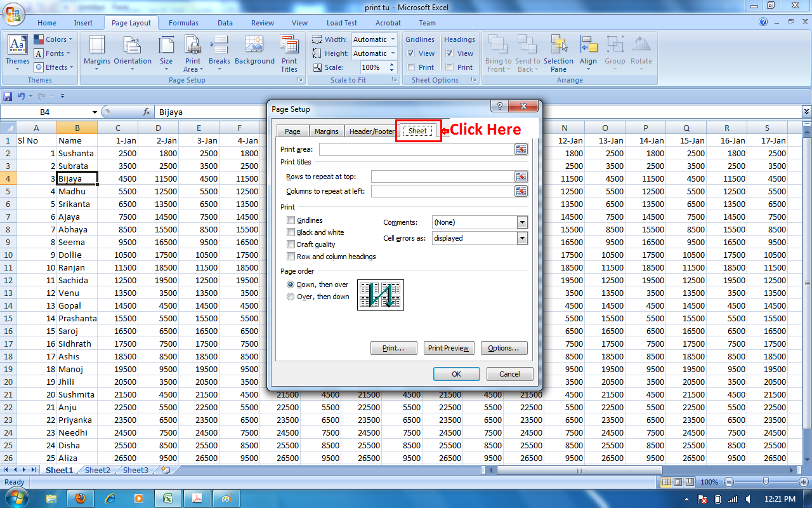Open the Orientation options icon

133,53
